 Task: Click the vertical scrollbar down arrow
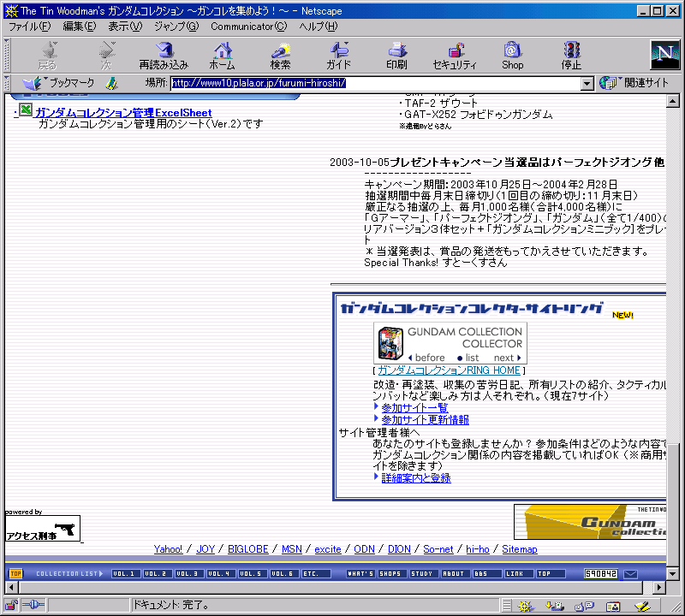[673, 574]
